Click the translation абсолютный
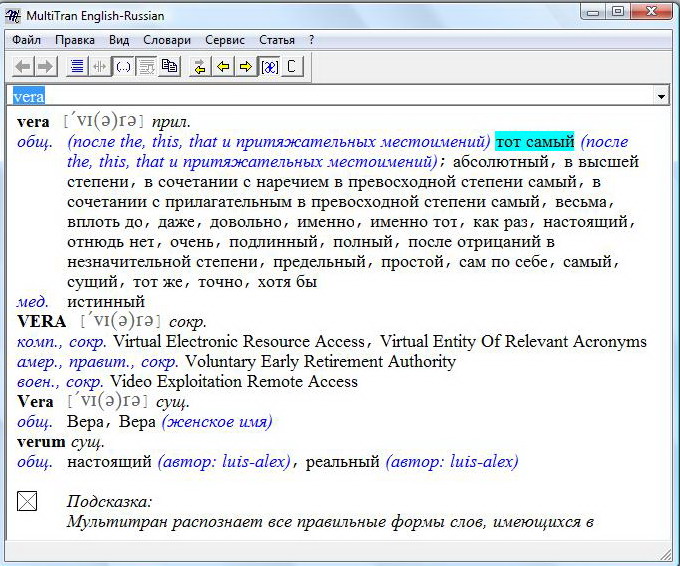Viewport: 680px width, 566px height. pos(501,162)
